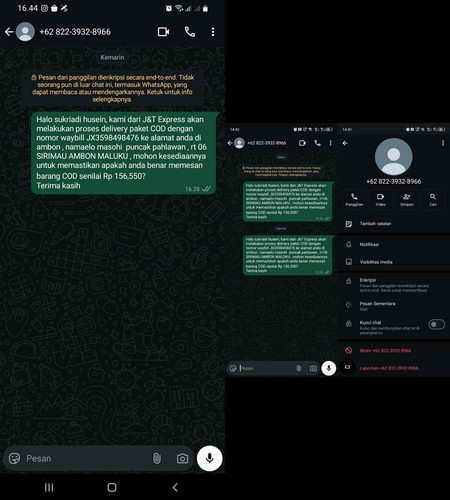Tap Android back navigation chevron
Image resolution: width=450 pixels, height=500 pixels.
tap(175, 487)
